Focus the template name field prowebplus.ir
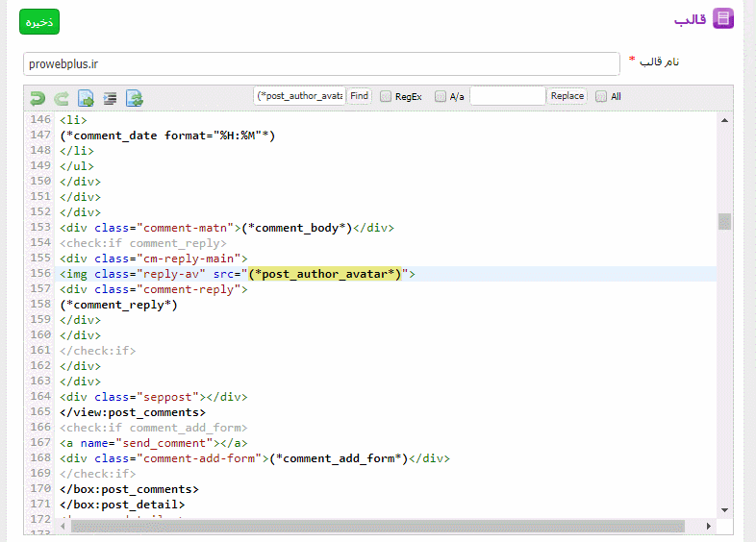Viewport: 756px width, 542px height. pyautogui.click(x=321, y=63)
